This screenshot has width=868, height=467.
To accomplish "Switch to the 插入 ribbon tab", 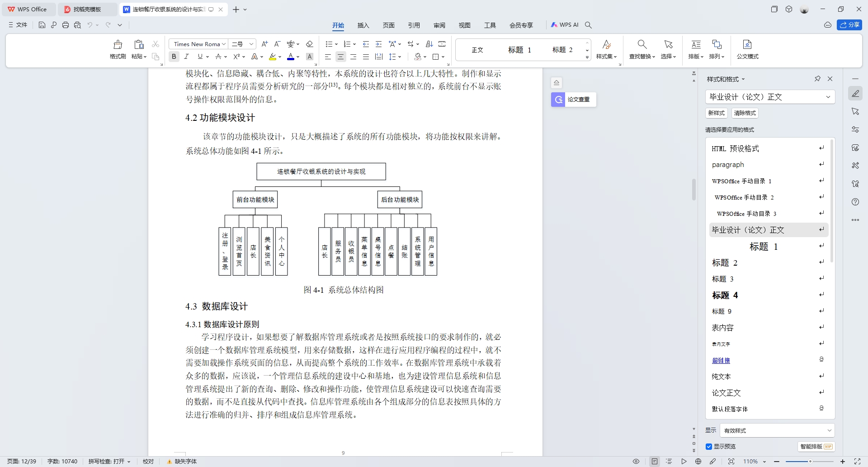I will [363, 25].
